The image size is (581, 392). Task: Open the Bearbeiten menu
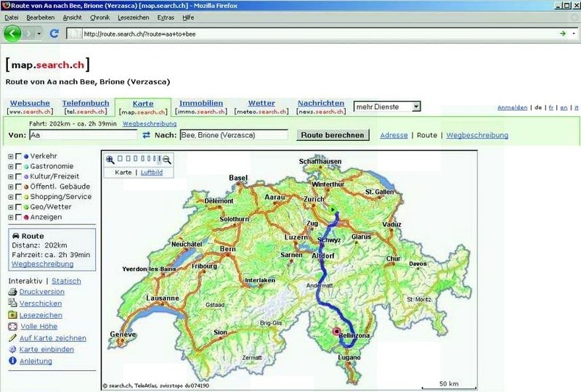pyautogui.click(x=41, y=17)
